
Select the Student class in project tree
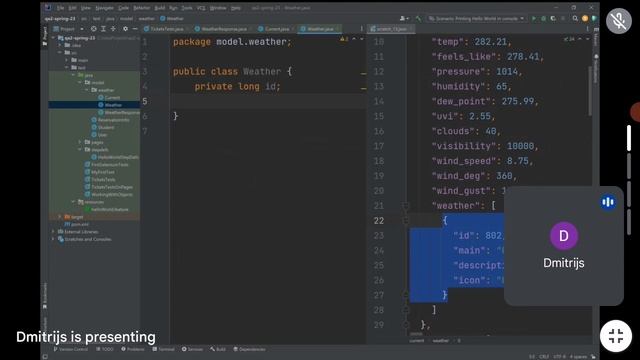point(103,127)
